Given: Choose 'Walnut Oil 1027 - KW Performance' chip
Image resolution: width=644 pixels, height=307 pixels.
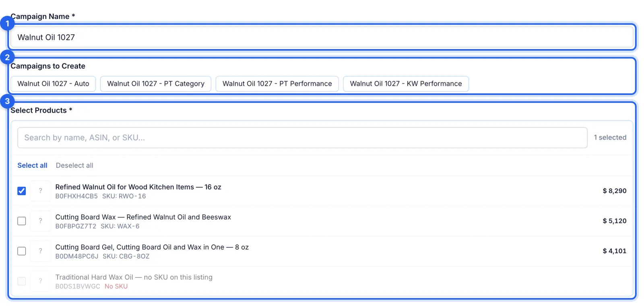Looking at the screenshot, I should point(406,84).
